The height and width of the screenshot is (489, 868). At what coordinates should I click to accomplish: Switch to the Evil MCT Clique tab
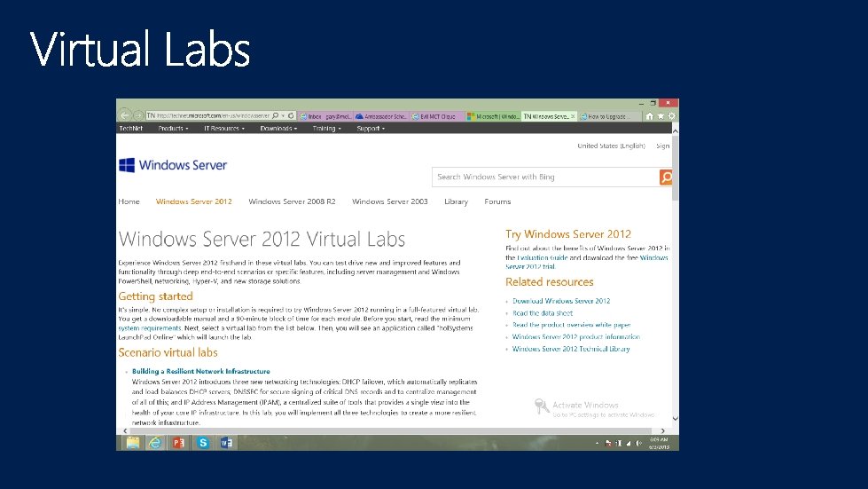pos(437,116)
